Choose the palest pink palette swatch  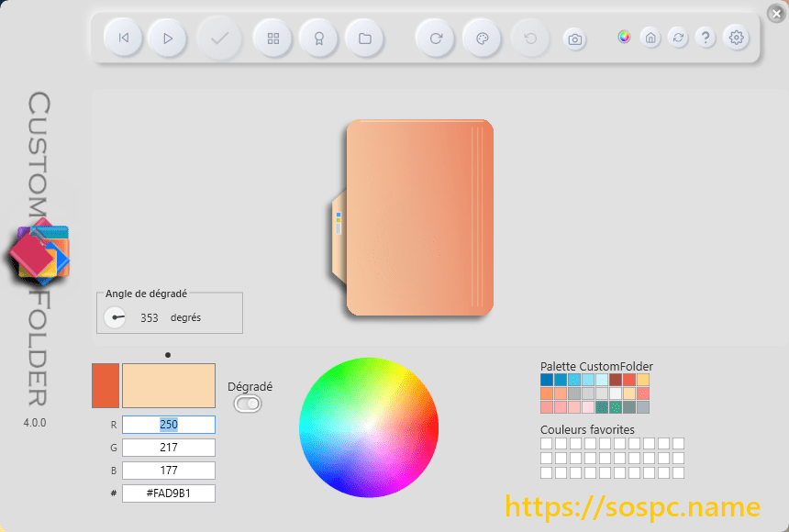coord(588,406)
